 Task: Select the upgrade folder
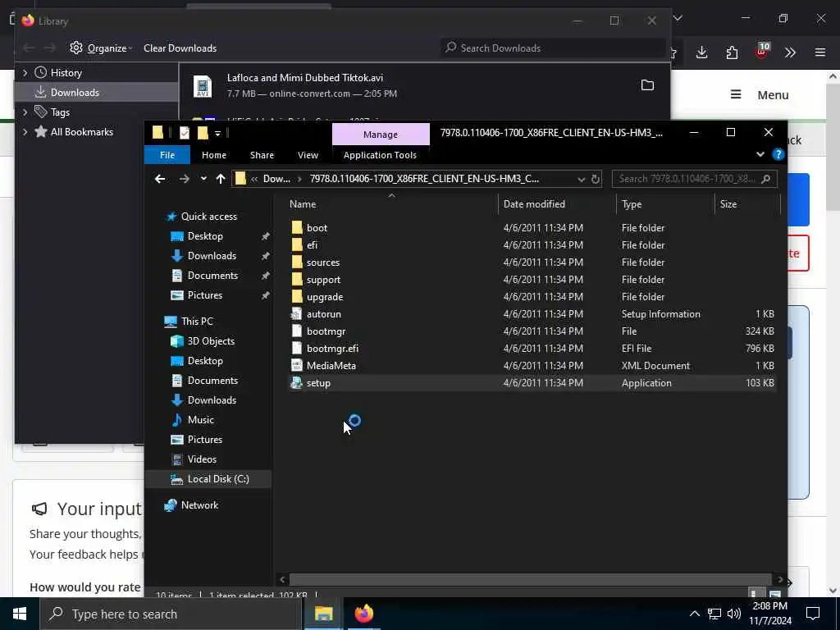click(325, 296)
